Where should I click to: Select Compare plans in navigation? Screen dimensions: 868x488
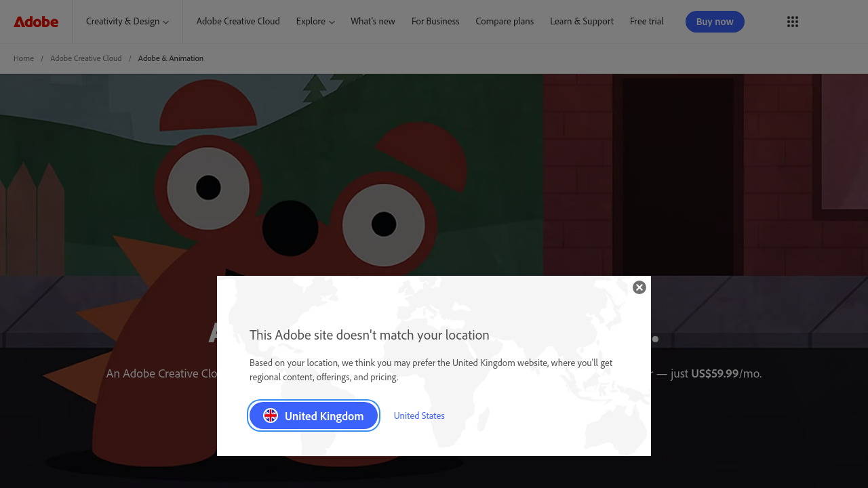click(505, 22)
